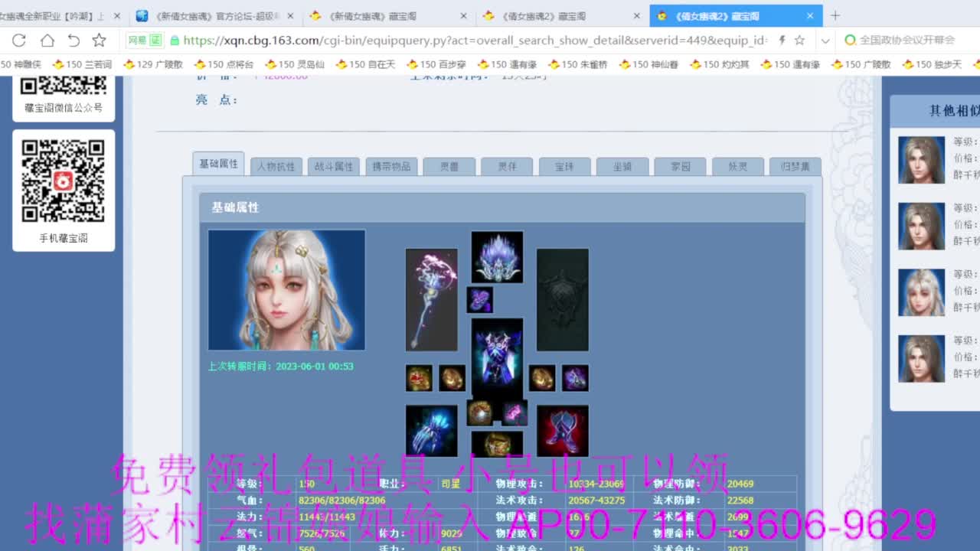
Task: Open the 150 独步天 bookmark
Action: [932, 65]
